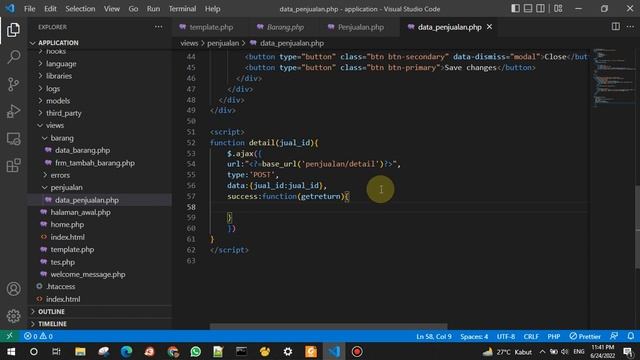Open the Source Control view
The height and width of the screenshot is (360, 640).
pos(13,84)
